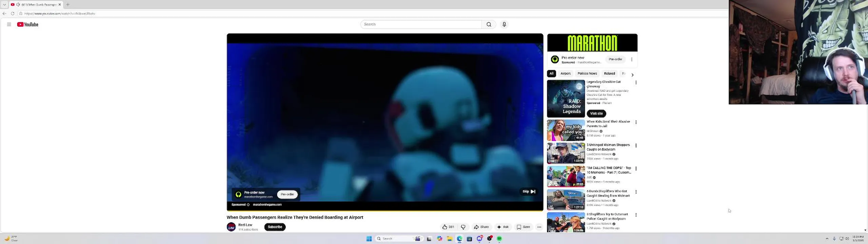Image resolution: width=868 pixels, height=244 pixels.
Task: Select the All filter chip
Action: click(551, 74)
